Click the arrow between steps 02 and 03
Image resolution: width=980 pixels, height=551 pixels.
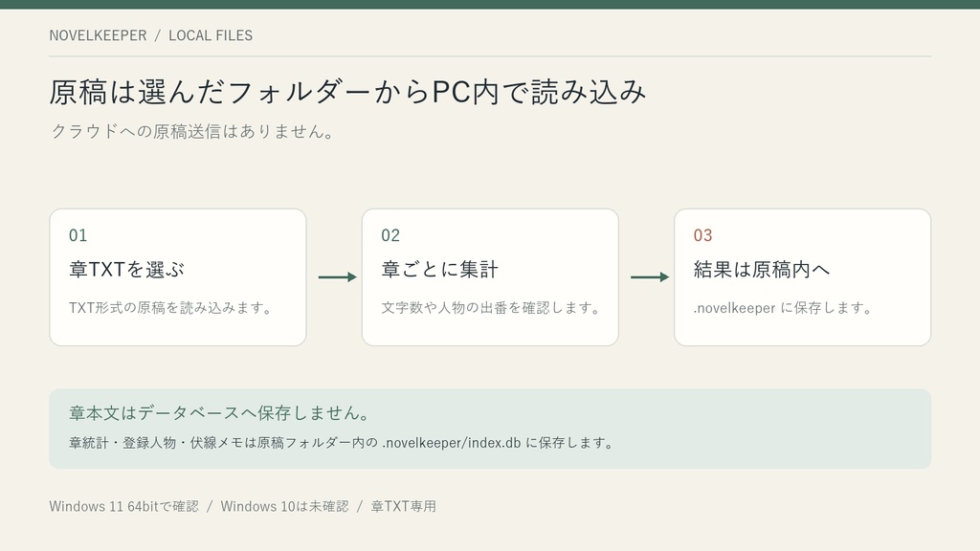click(650, 276)
